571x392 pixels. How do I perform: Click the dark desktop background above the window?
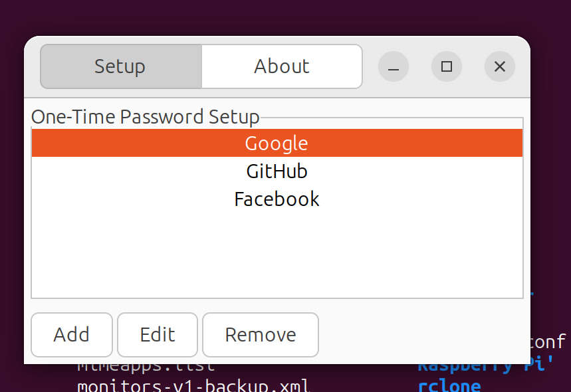coord(277,17)
